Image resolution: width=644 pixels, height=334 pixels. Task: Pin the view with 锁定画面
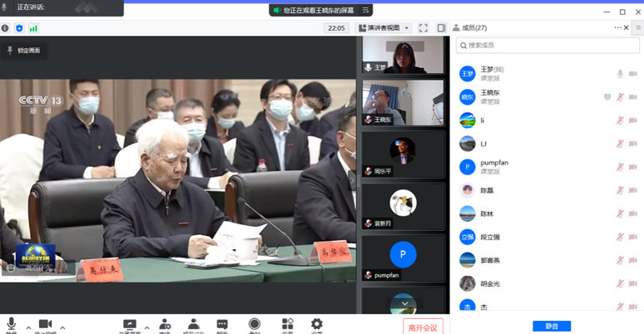click(x=23, y=50)
